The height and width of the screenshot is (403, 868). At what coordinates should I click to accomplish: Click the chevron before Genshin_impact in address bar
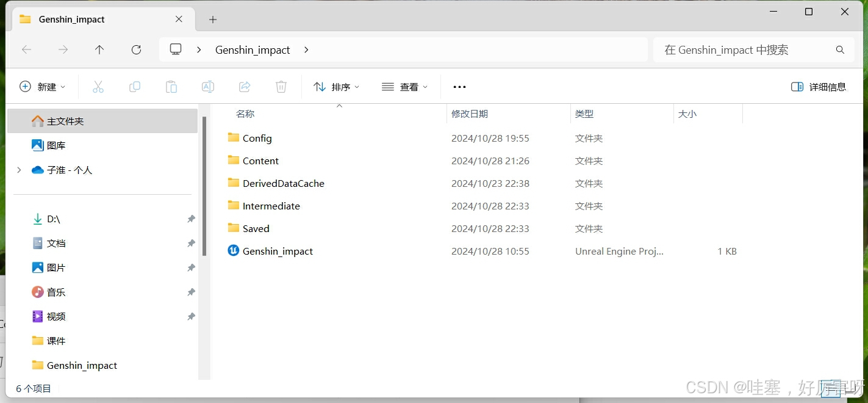[199, 50]
